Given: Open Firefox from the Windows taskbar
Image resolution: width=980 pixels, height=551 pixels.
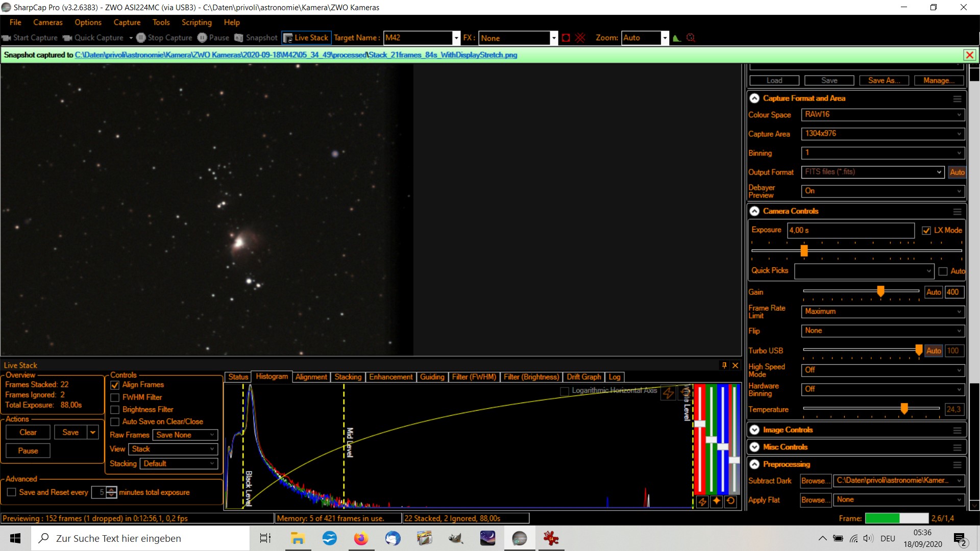Looking at the screenshot, I should point(361,538).
